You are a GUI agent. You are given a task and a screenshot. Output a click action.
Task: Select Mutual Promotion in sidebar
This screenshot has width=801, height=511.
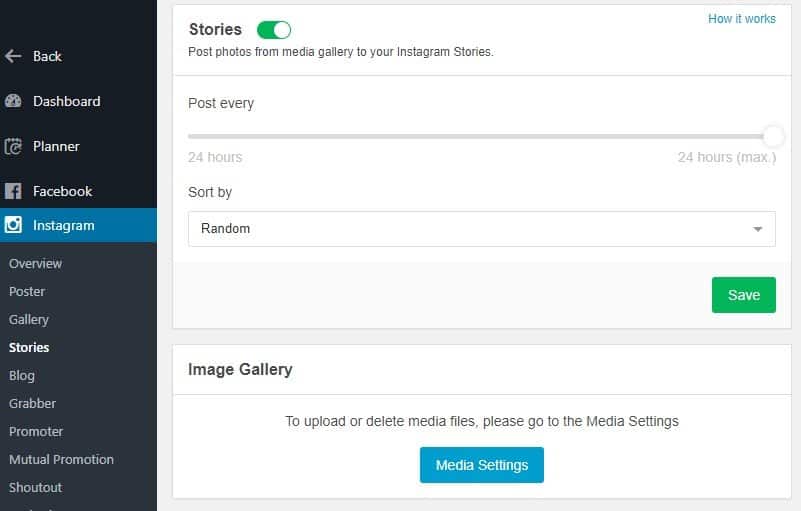coord(61,459)
